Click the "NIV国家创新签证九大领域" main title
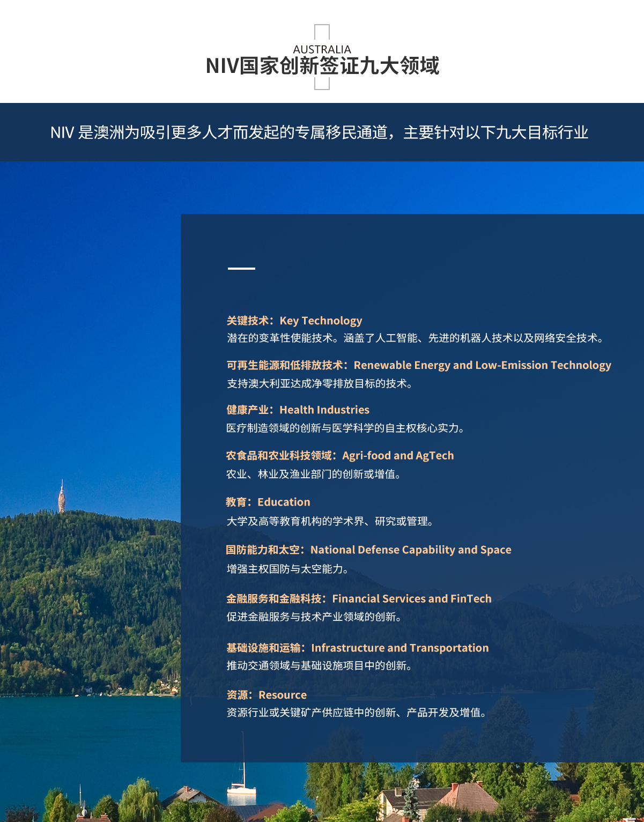The height and width of the screenshot is (822, 644). tap(322, 66)
